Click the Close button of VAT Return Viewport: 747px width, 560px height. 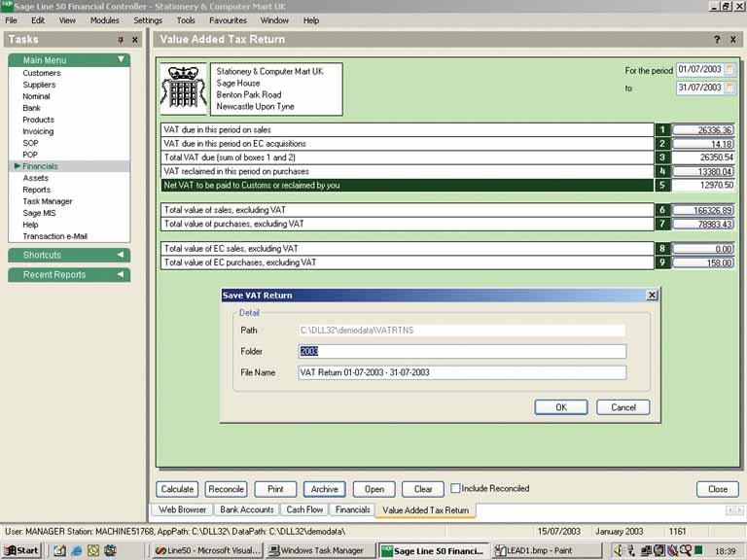tap(718, 489)
